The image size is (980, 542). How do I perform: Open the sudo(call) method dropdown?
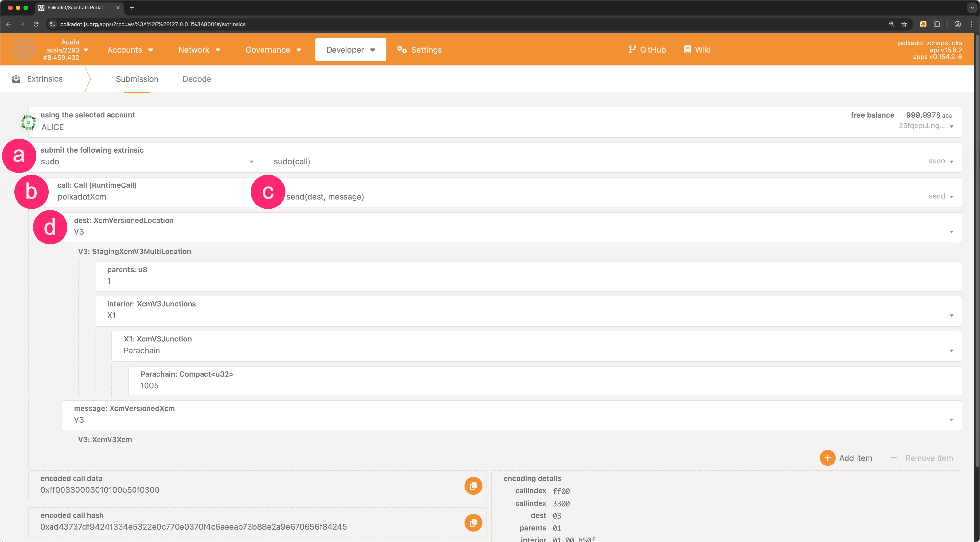click(951, 162)
